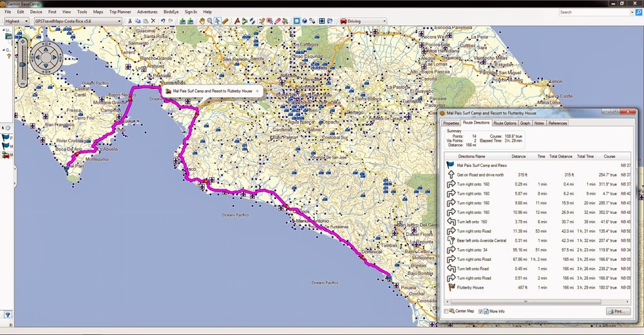The height and width of the screenshot is (335, 644).
Task: Click the Receive from Device icon
Action: tap(191, 21)
